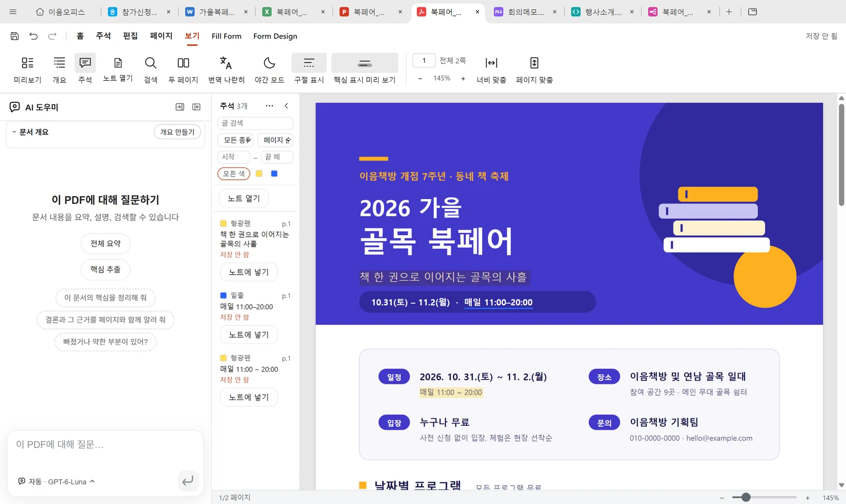Decrease zoom with toolbar minus button
The width and height of the screenshot is (846, 504).
420,79
